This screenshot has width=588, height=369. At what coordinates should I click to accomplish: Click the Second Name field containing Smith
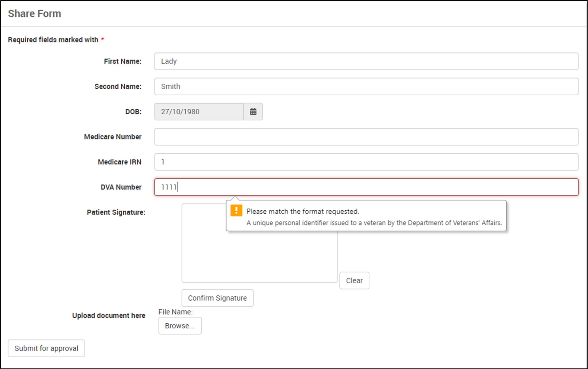[366, 86]
